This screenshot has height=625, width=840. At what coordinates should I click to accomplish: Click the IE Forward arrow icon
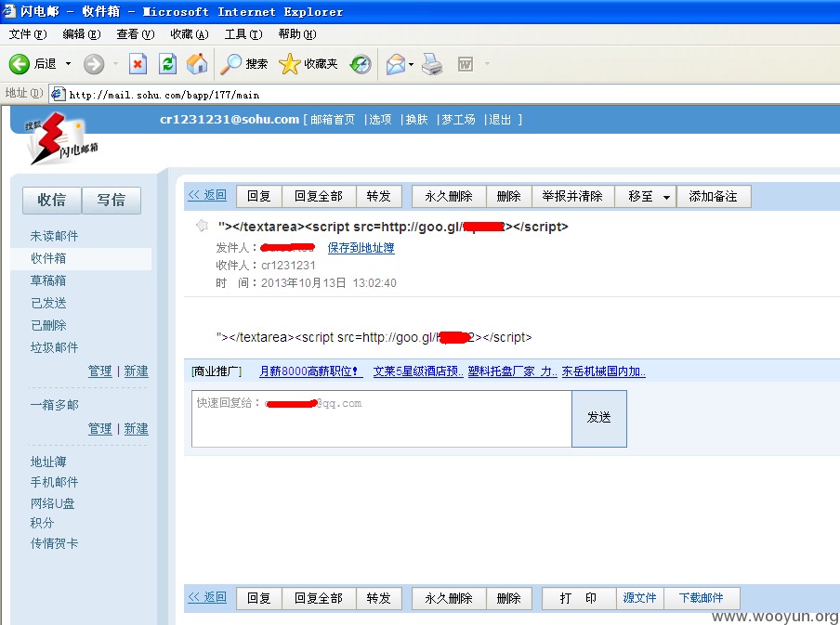point(94,64)
